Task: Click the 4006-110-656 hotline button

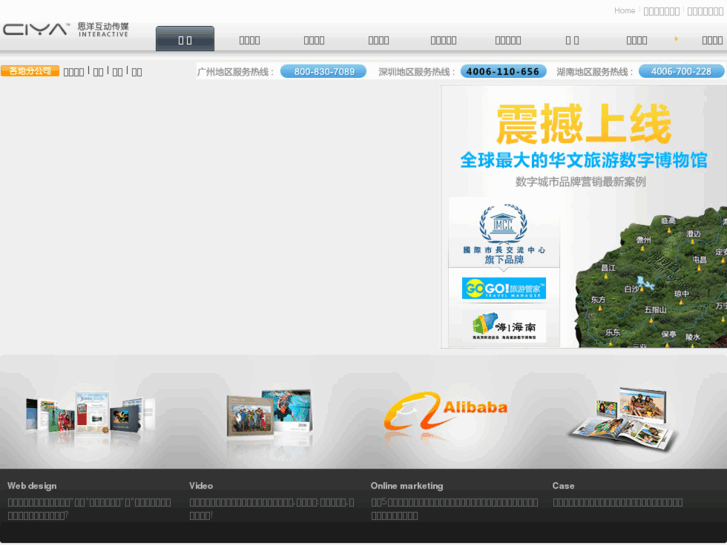Action: click(503, 71)
